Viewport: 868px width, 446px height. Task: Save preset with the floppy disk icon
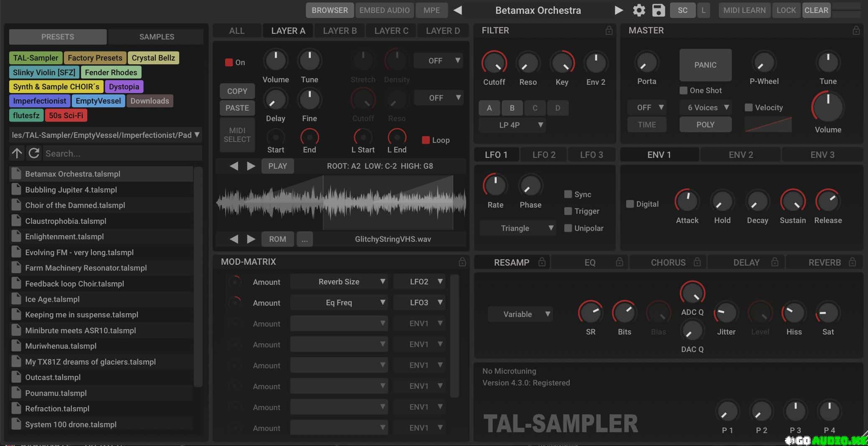pyautogui.click(x=658, y=10)
